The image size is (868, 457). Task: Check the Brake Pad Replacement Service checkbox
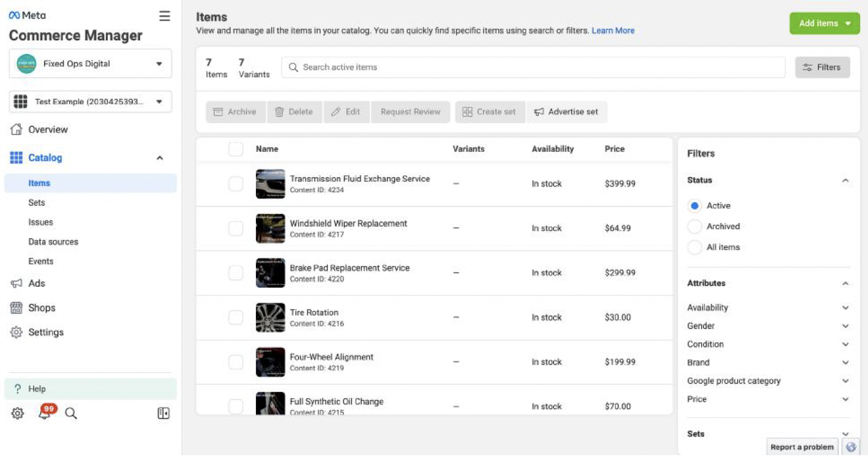[x=236, y=273]
